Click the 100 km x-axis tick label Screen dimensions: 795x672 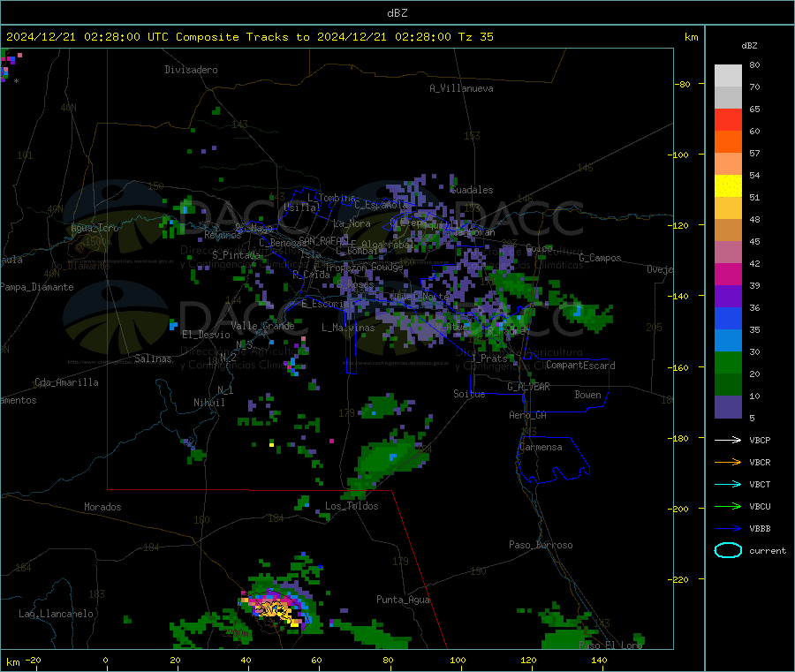click(458, 660)
